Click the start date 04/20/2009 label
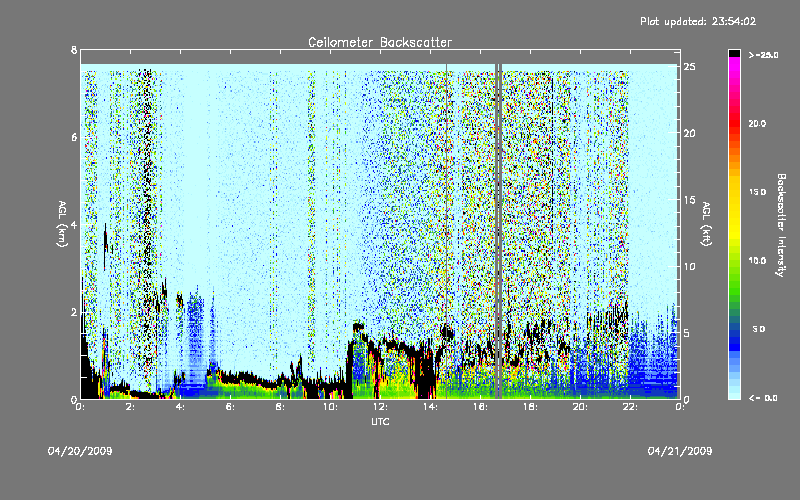 pos(80,451)
